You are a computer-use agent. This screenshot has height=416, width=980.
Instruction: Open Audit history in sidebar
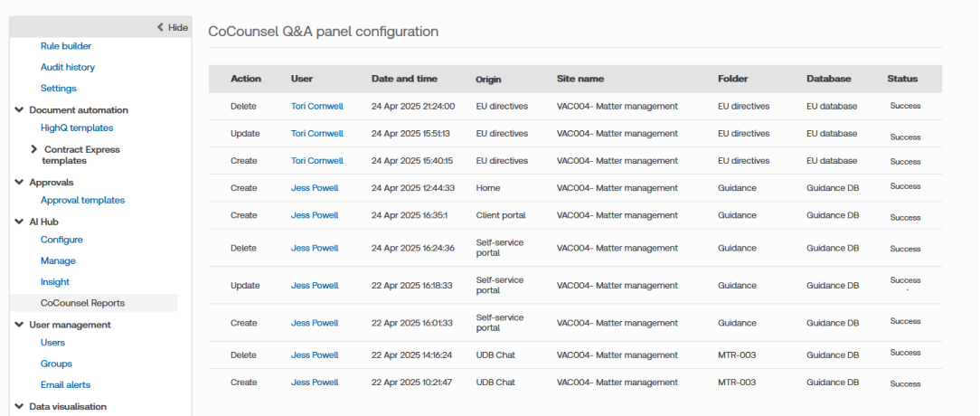pyautogui.click(x=68, y=67)
